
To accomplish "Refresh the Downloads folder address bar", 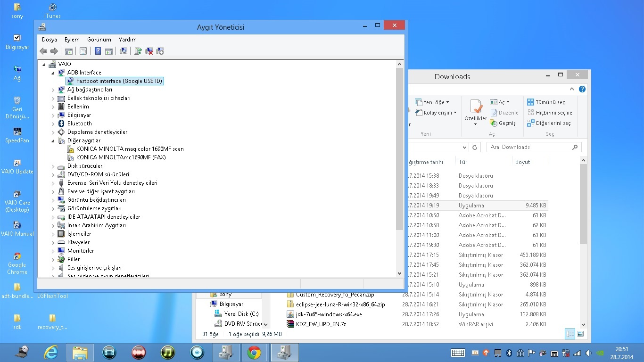I will click(x=475, y=147).
